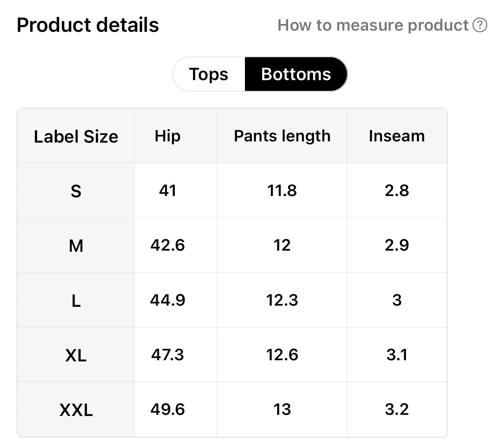Select the Bottoms tab
This screenshot has width=504, height=438.
pyautogui.click(x=296, y=74)
